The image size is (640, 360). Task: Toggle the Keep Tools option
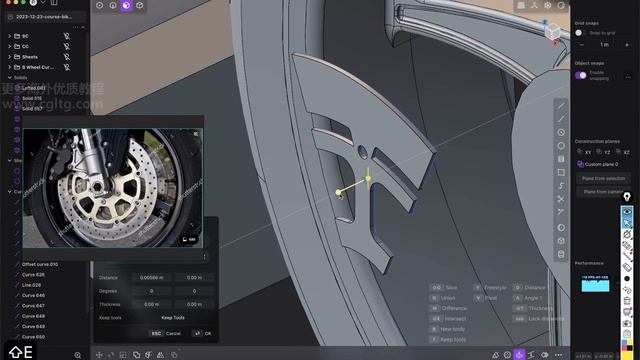[x=173, y=318]
